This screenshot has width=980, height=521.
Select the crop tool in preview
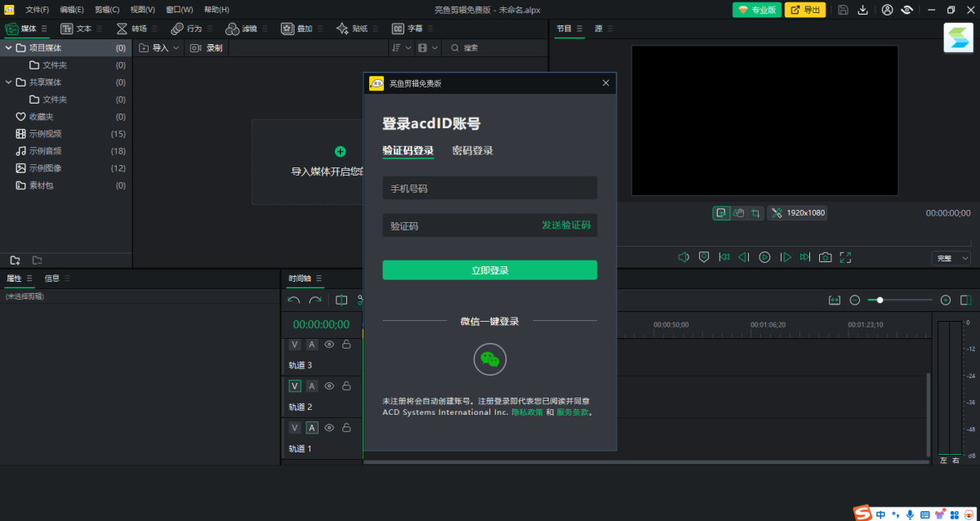[755, 212]
